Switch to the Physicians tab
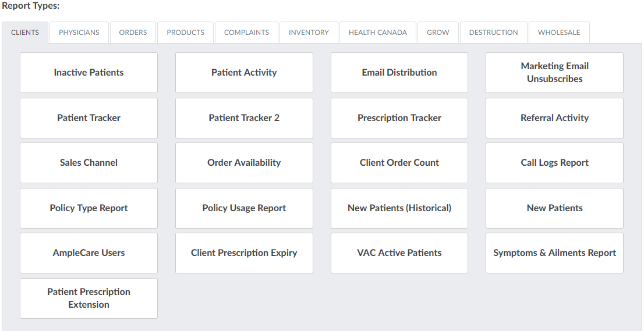Viewport: 644px width, 331px height. pos(79,33)
